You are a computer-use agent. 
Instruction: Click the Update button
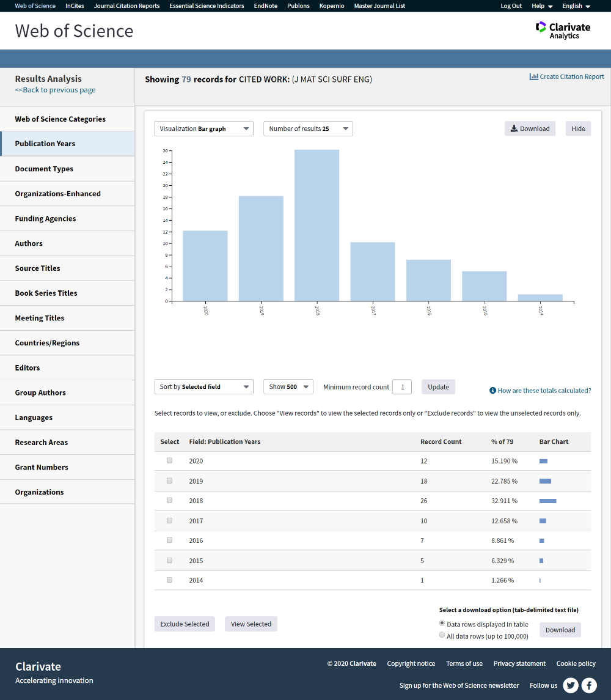(x=438, y=386)
